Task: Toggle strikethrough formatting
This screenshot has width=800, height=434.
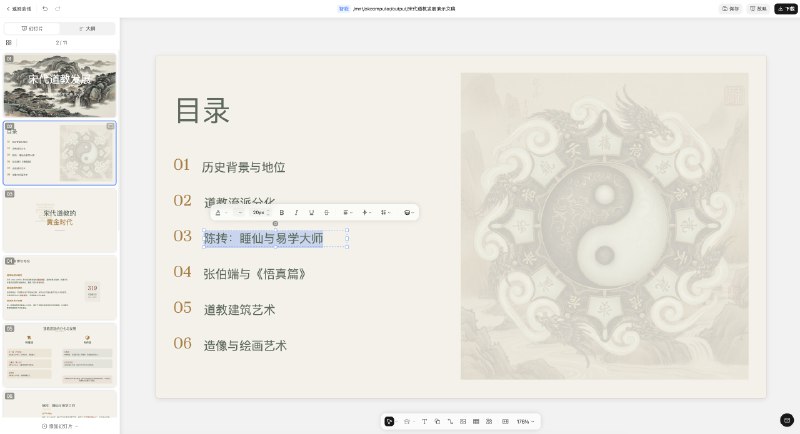Action: (327, 213)
